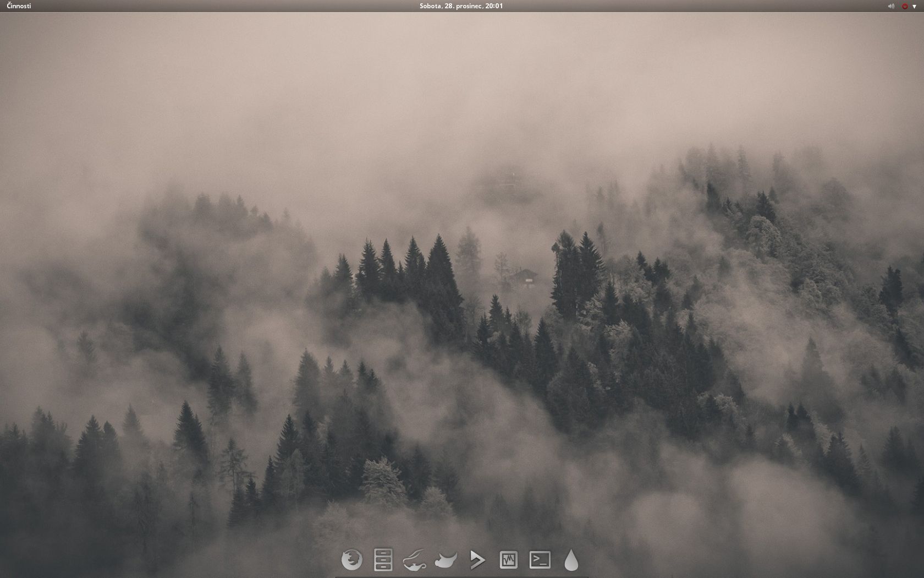Screen dimensions: 924x578
Task: Expand the system menu arrow
Action: click(914, 7)
